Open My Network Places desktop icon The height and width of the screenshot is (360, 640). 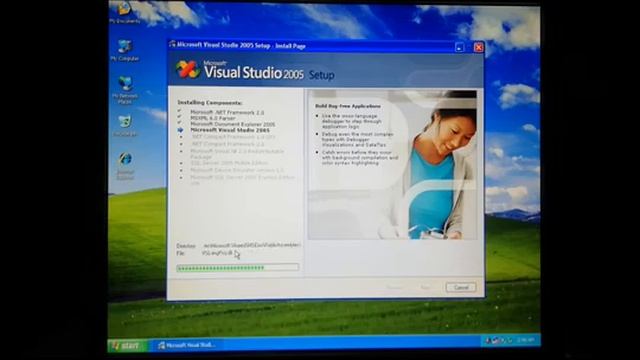[x=125, y=89]
